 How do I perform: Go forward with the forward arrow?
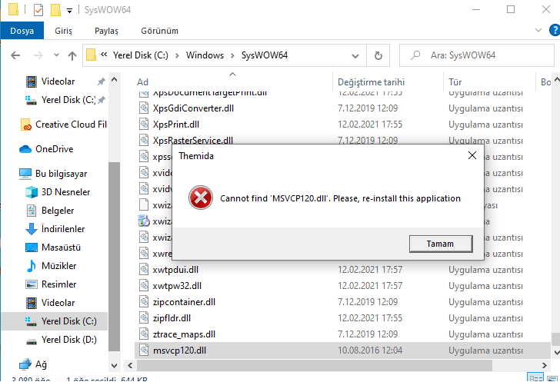[38, 55]
